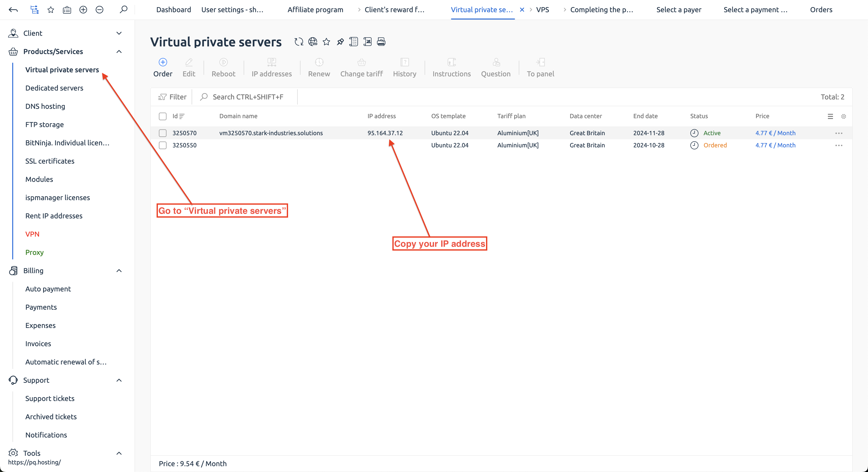Open the global search magnifier icon
Viewport: 868px width, 472px height.
point(124,9)
